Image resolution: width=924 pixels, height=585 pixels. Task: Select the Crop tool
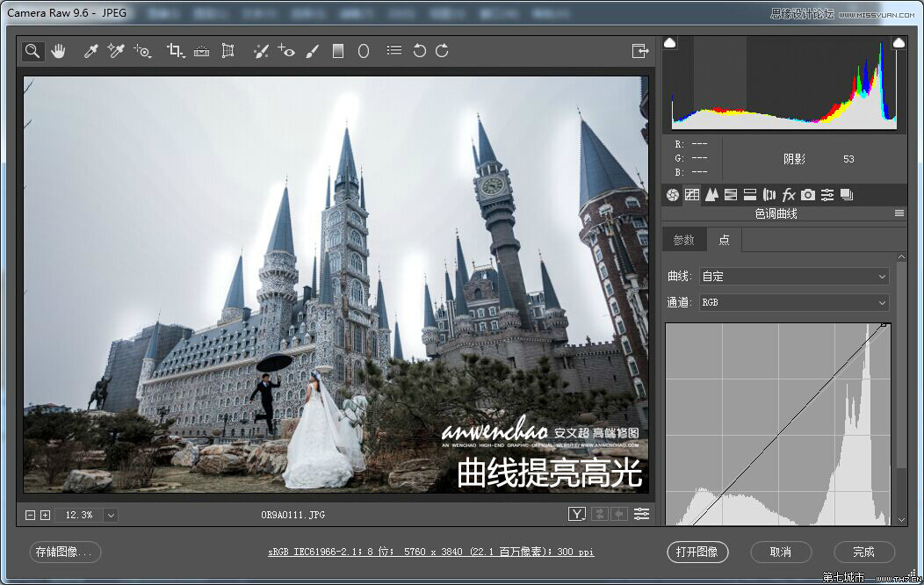(175, 51)
